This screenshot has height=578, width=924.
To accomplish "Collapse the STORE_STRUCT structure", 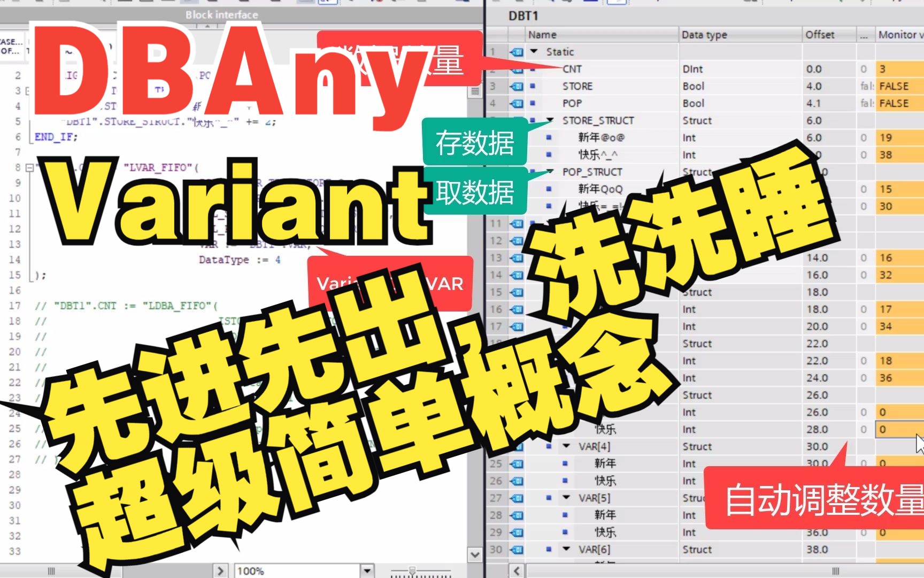I will coord(550,120).
